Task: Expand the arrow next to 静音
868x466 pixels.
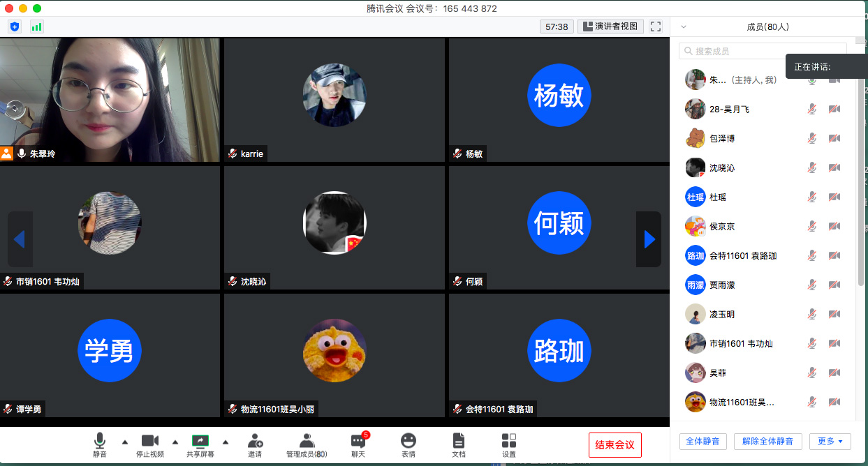Action: 125,442
